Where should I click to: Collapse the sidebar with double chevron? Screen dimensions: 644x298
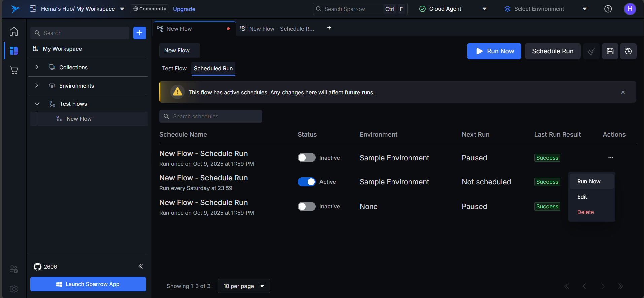[x=141, y=266]
